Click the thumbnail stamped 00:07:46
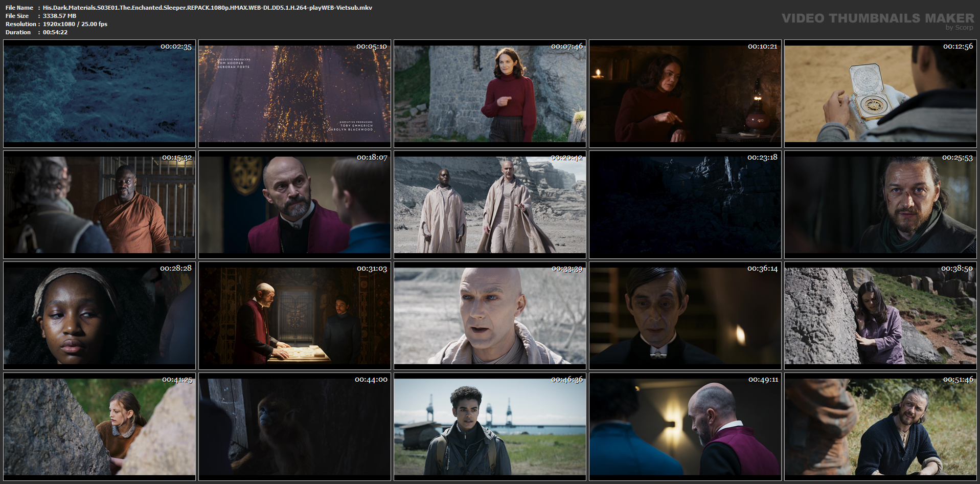This screenshot has width=980, height=484. (490, 94)
